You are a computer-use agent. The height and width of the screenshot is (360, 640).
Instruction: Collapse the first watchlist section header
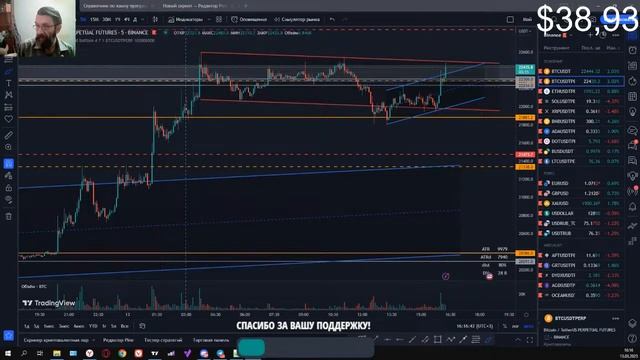553,61
